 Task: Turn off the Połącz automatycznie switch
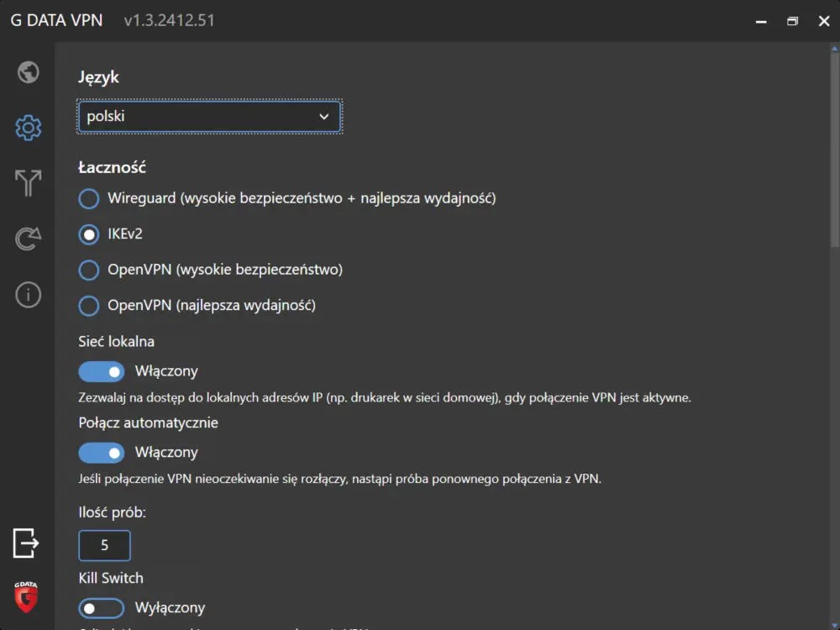102,453
